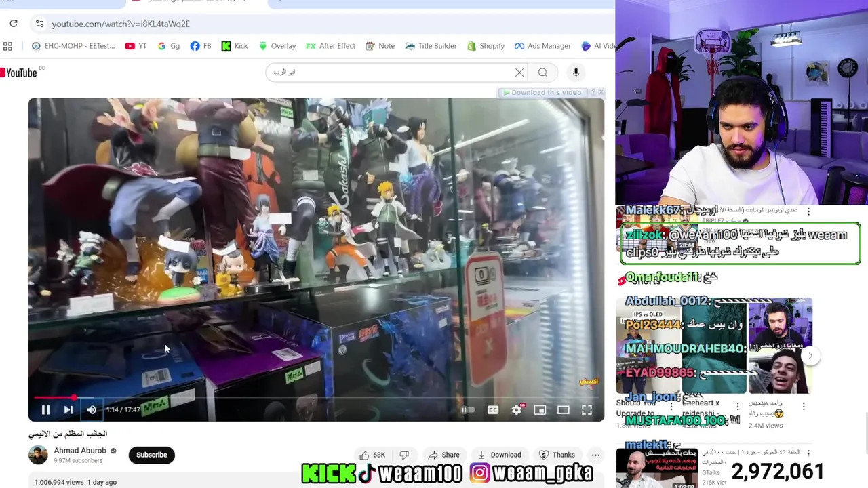Mute the video volume speaker icon

click(x=91, y=409)
